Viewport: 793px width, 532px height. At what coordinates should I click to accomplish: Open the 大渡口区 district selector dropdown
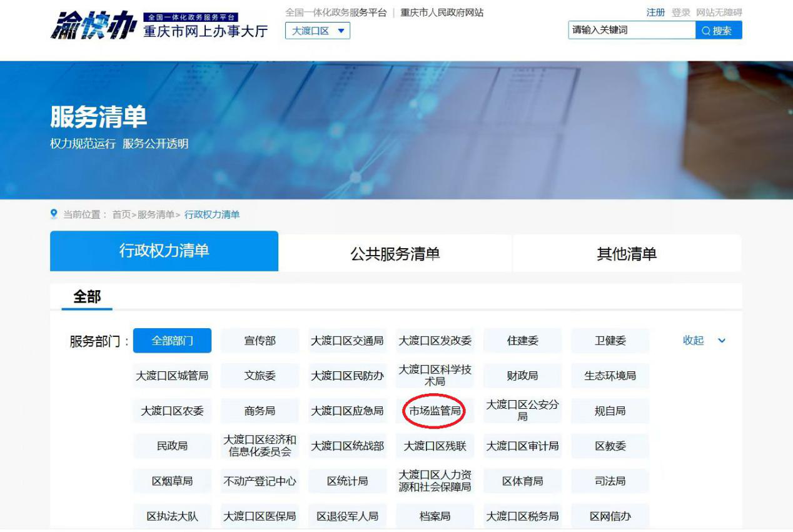pyautogui.click(x=319, y=29)
